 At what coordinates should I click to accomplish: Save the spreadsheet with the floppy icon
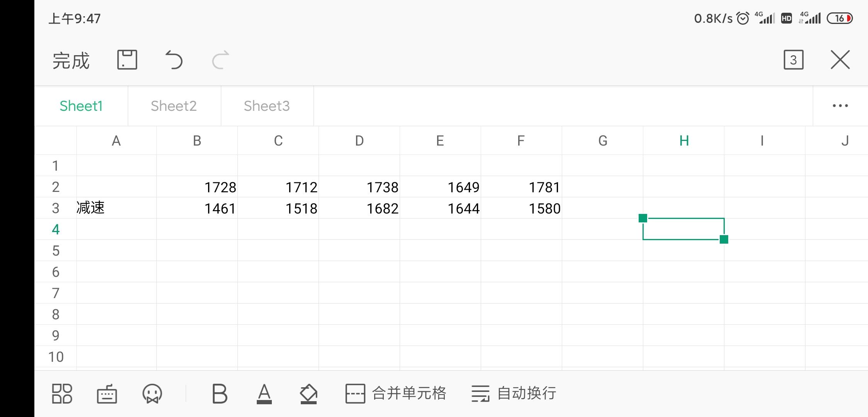[x=127, y=60]
